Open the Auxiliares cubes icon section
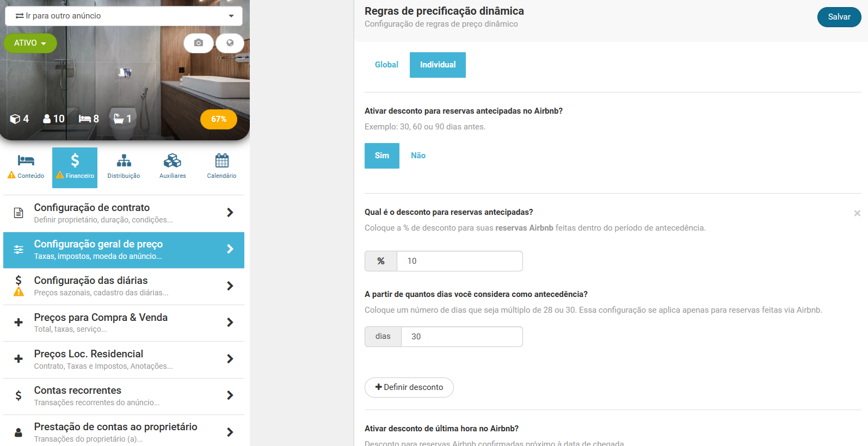868x446 pixels. pos(173,167)
